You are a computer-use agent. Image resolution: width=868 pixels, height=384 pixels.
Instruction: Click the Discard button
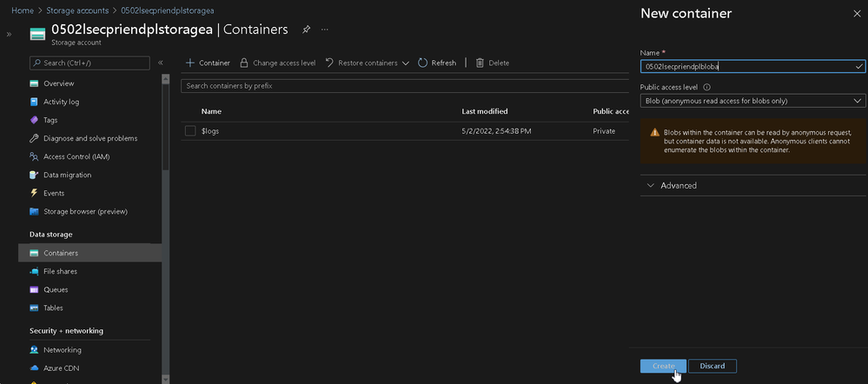point(712,366)
